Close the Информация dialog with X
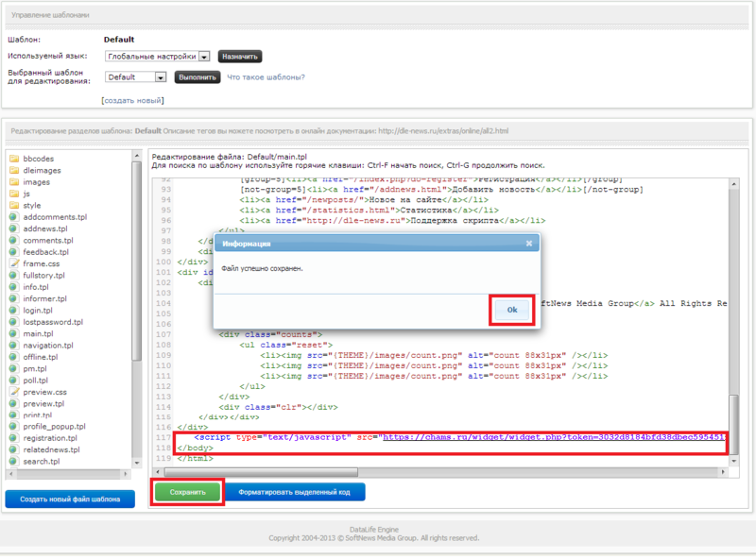This screenshot has width=756, height=558. [x=529, y=244]
